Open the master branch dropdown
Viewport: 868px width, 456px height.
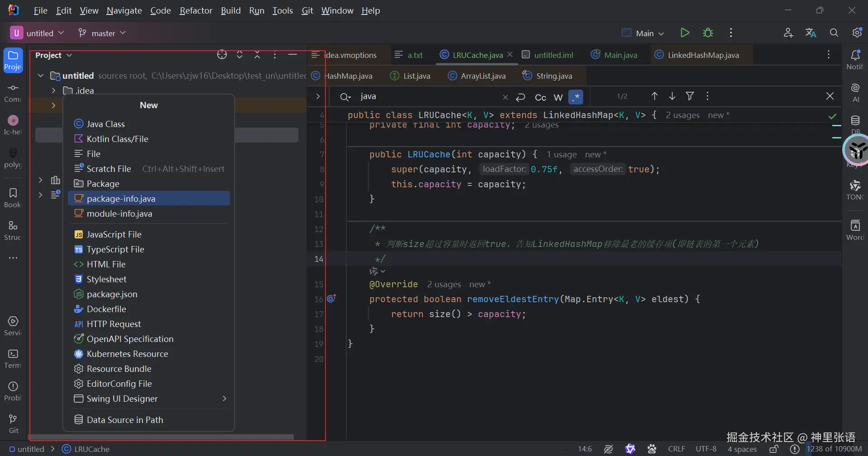pos(102,33)
